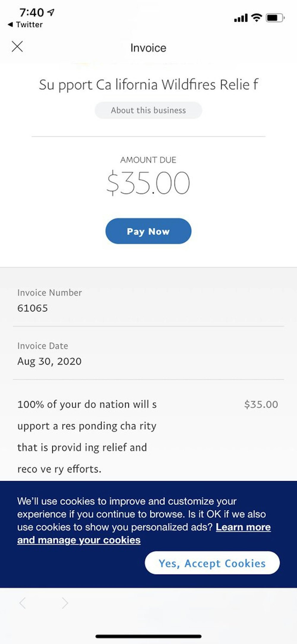Image resolution: width=297 pixels, height=644 pixels.
Task: Tap the battery status icon
Action: click(x=275, y=18)
